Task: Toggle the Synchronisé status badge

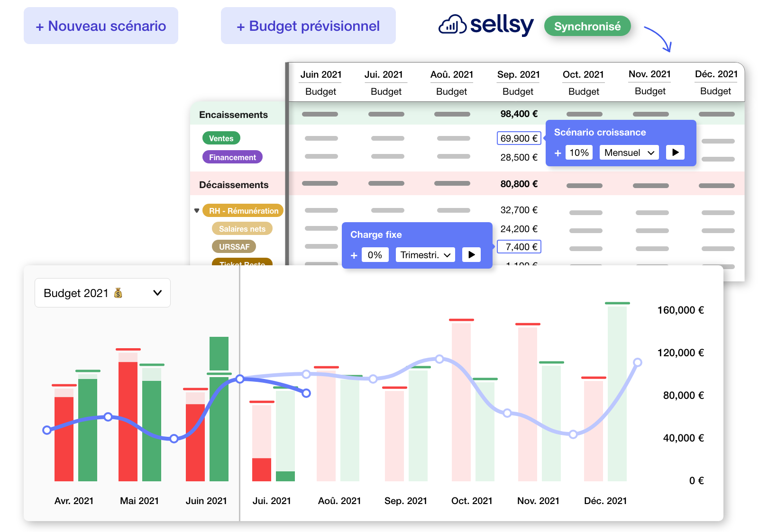Action: pos(587,26)
